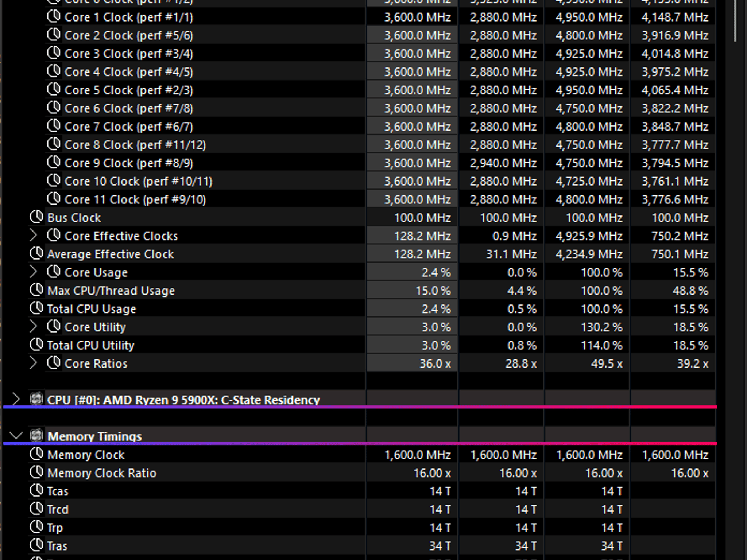This screenshot has width=747, height=560.
Task: Click the 39.2 x Core Ratios average value
Action: 693,363
